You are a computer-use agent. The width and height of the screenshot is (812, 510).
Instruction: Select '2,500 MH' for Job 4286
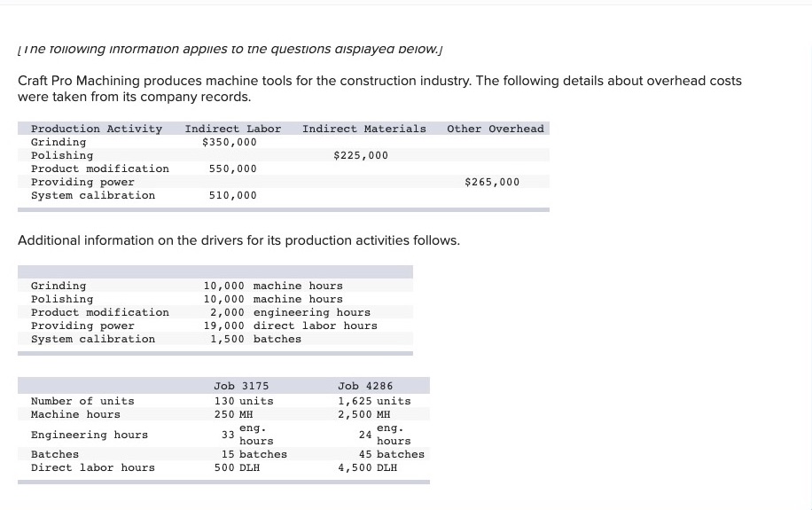[364, 414]
